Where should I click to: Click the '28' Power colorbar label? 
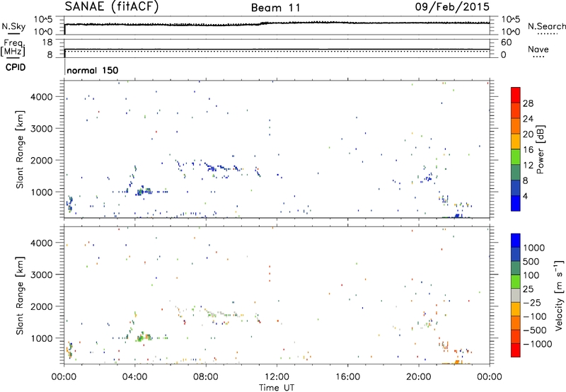click(528, 103)
